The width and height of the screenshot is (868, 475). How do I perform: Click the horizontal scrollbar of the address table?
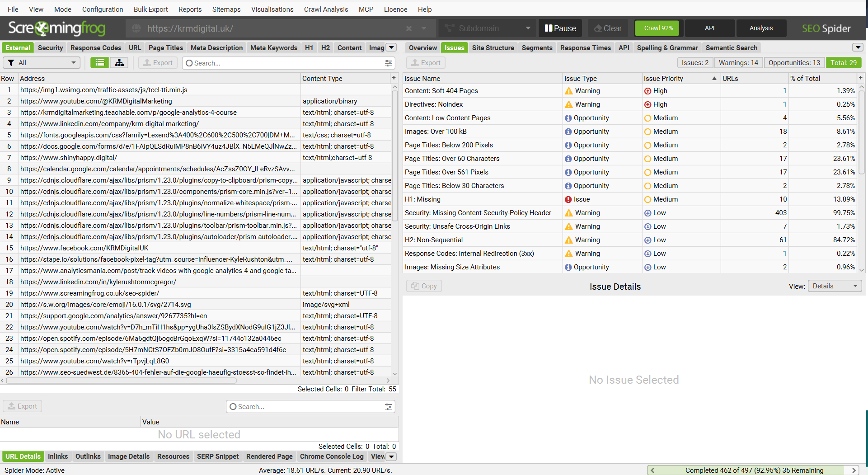[x=121, y=381]
